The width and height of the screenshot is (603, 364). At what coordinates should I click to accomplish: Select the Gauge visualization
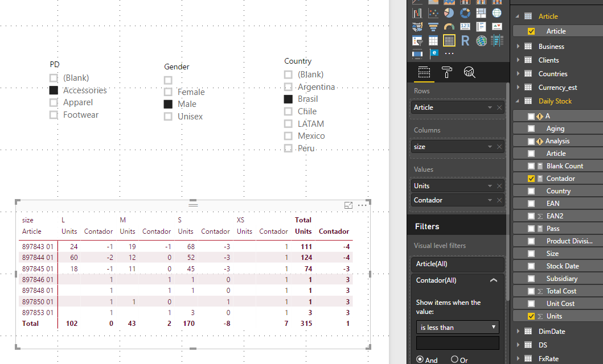pyautogui.click(x=449, y=27)
